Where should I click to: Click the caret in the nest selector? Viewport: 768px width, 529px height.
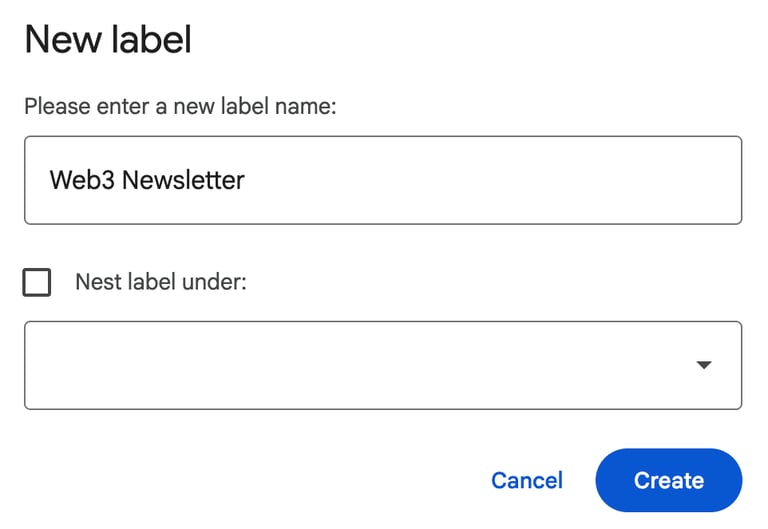[x=704, y=365]
